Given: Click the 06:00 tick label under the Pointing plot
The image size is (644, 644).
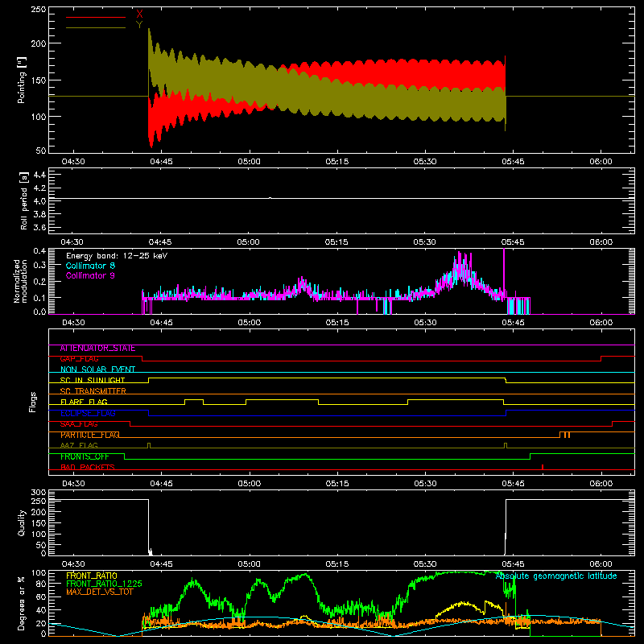Looking at the screenshot, I should point(601,162).
